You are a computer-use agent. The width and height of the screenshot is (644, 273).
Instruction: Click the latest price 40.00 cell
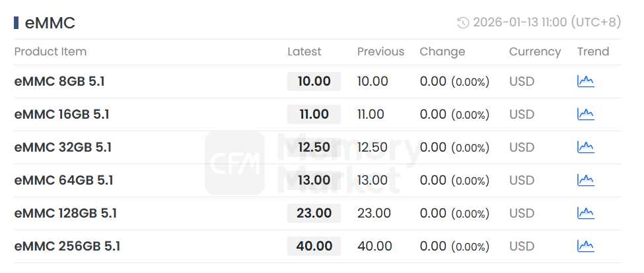point(314,247)
